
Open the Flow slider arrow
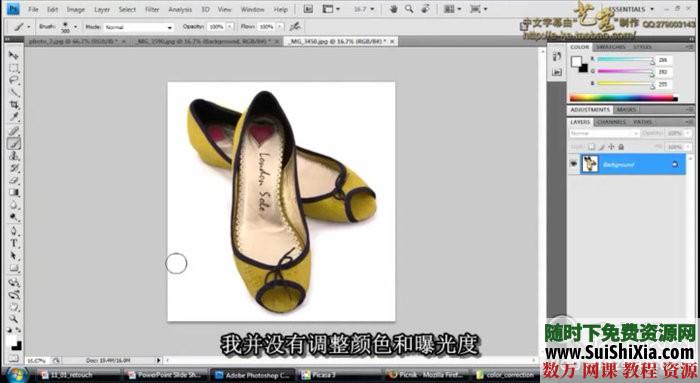pos(280,27)
